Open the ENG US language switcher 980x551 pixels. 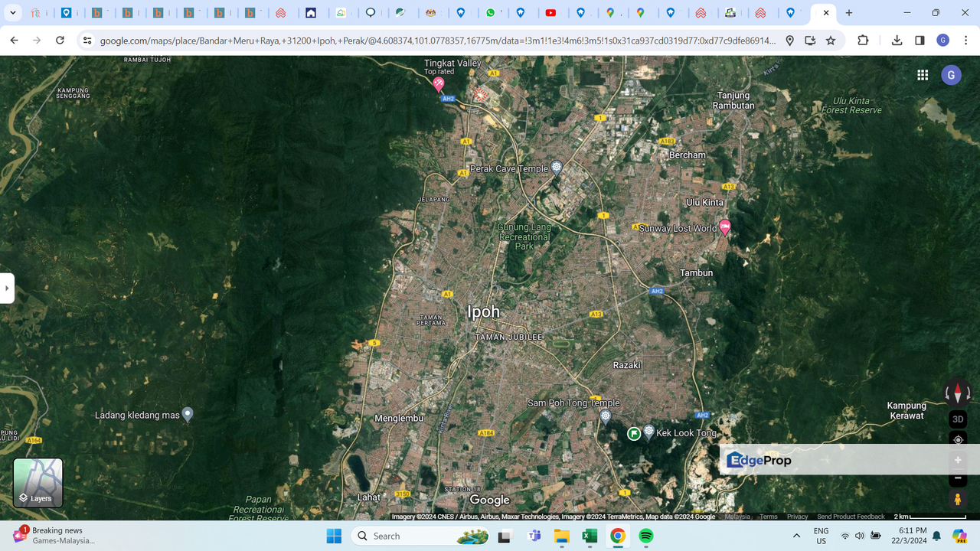coord(821,536)
